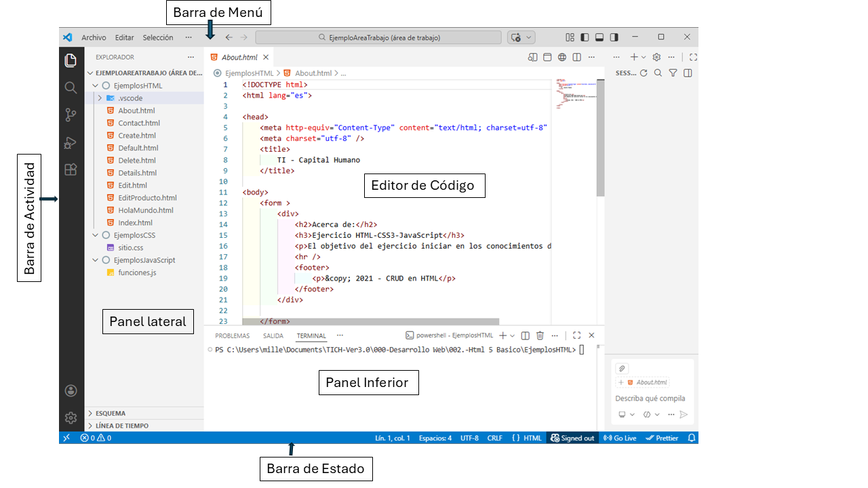This screenshot has width=868, height=488.
Task: Click the Accounts icon in activity bar
Action: click(x=71, y=391)
